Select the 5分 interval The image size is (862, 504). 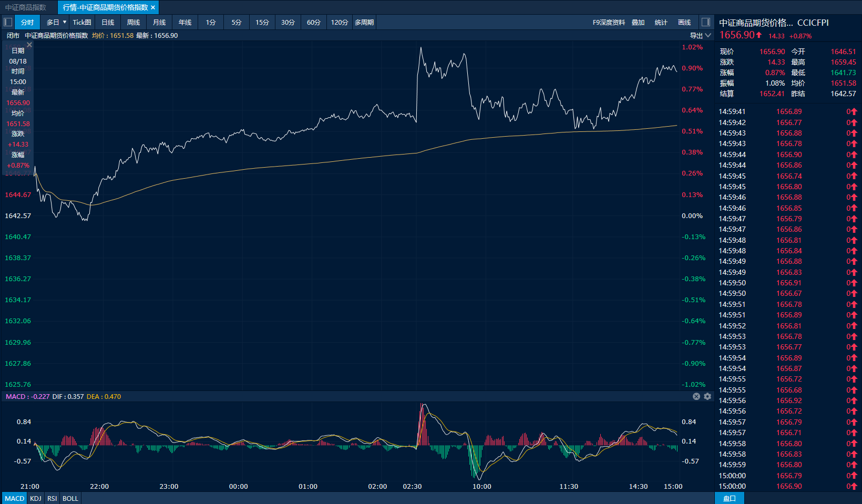coord(237,22)
